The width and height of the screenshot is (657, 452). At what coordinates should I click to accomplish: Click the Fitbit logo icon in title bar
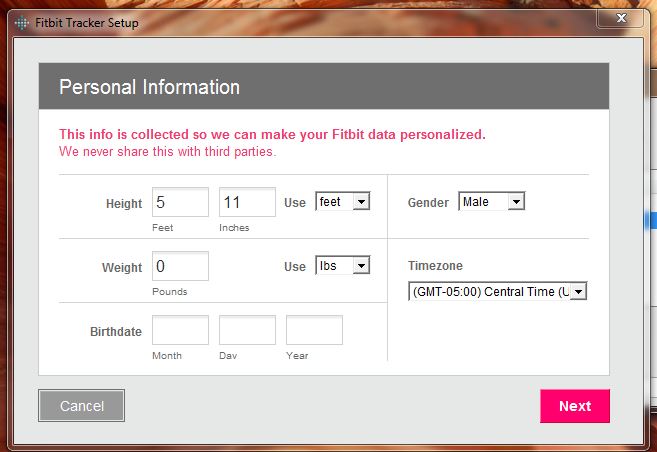click(22, 23)
